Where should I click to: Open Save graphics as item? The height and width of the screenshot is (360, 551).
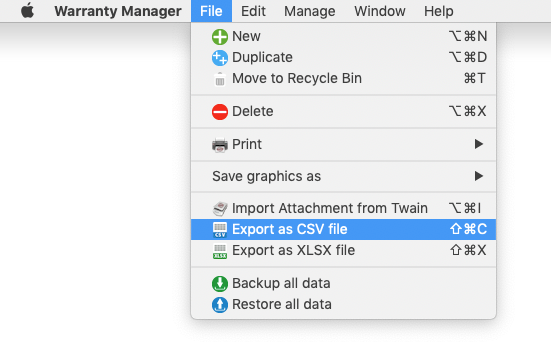point(343,176)
